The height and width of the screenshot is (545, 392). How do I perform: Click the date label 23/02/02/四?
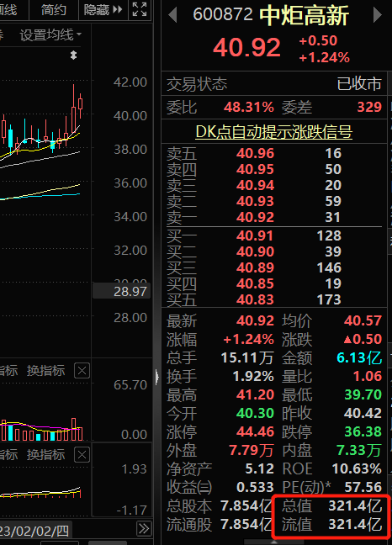point(34,531)
